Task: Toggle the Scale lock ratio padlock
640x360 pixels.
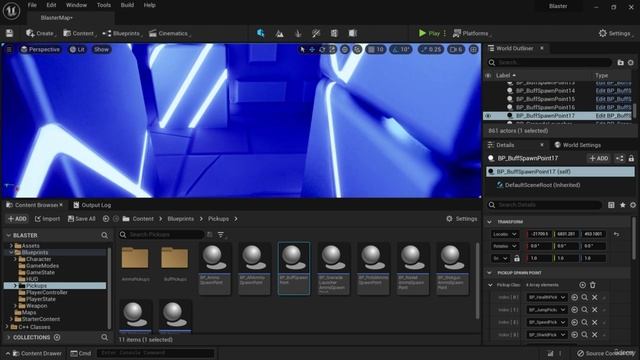Action: 517,258
